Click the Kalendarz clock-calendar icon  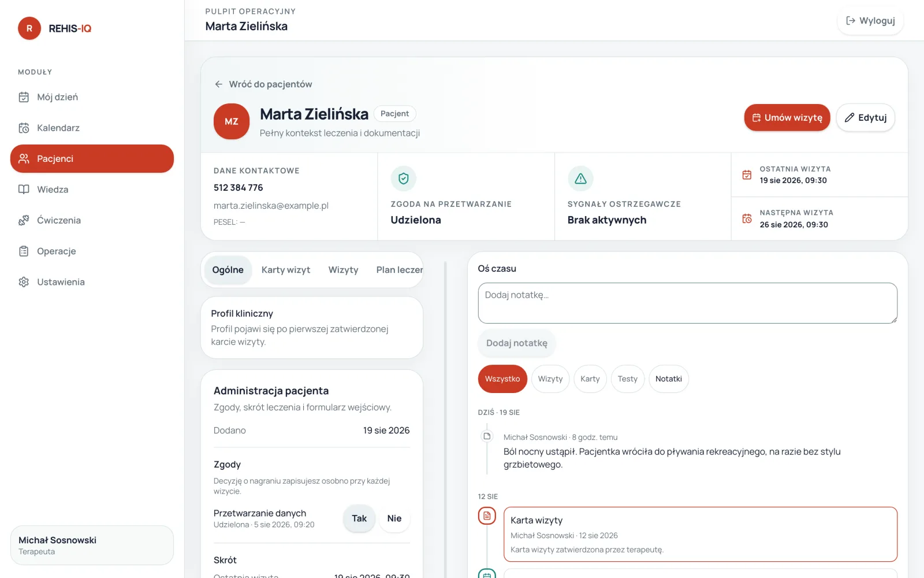24,128
